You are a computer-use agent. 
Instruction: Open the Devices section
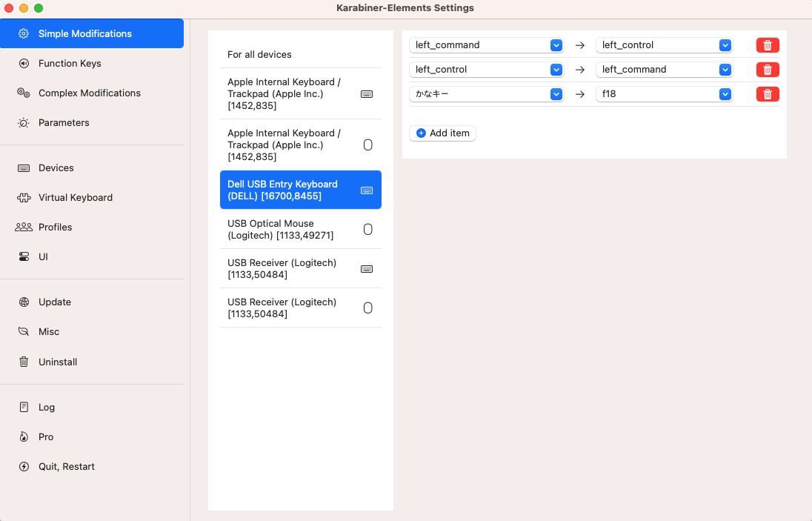click(x=92, y=167)
